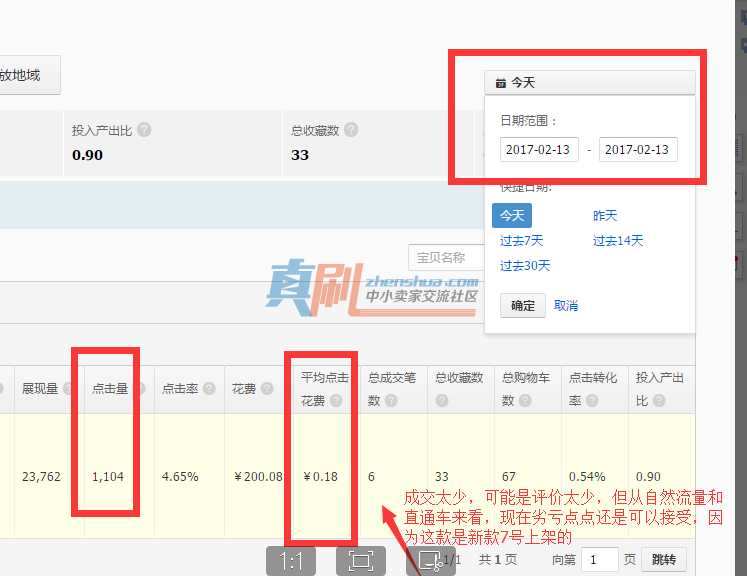Show help icon beside 投入产出比 column header
Viewport: 747px width, 576px height.
coord(659,401)
